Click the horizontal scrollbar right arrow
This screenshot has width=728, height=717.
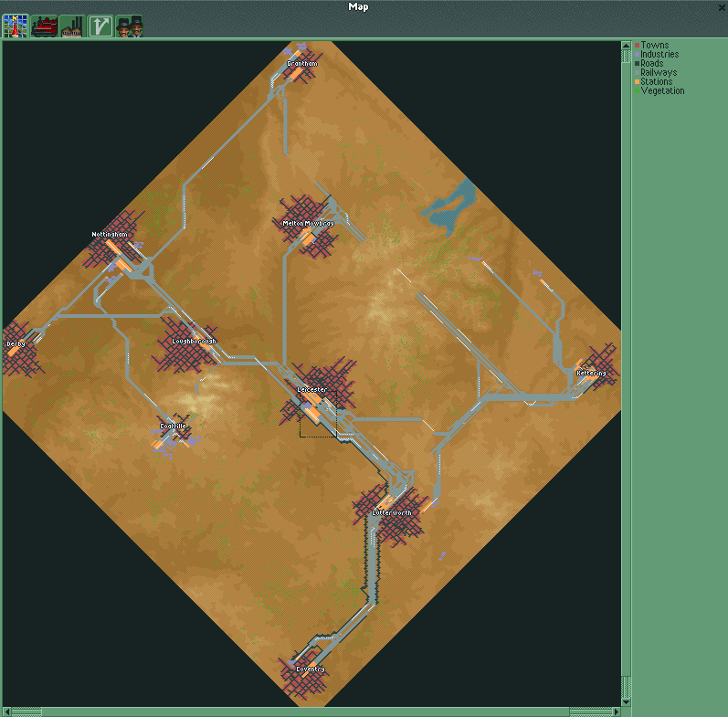(x=617, y=712)
